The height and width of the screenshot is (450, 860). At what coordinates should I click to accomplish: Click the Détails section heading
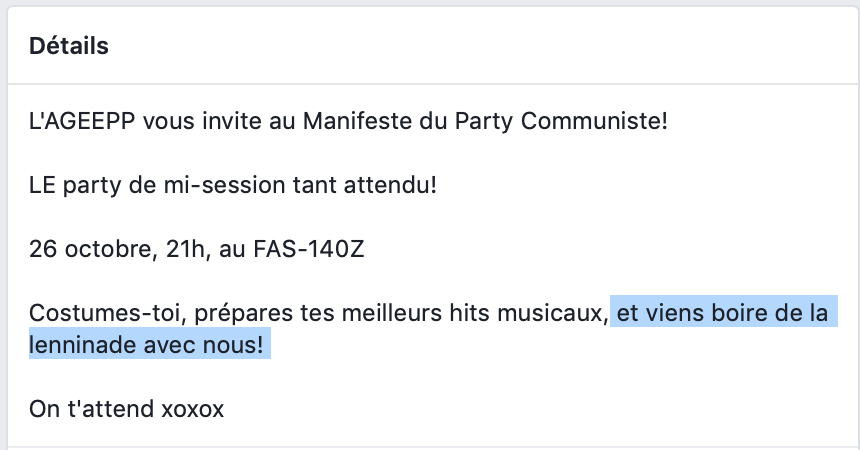click(69, 46)
